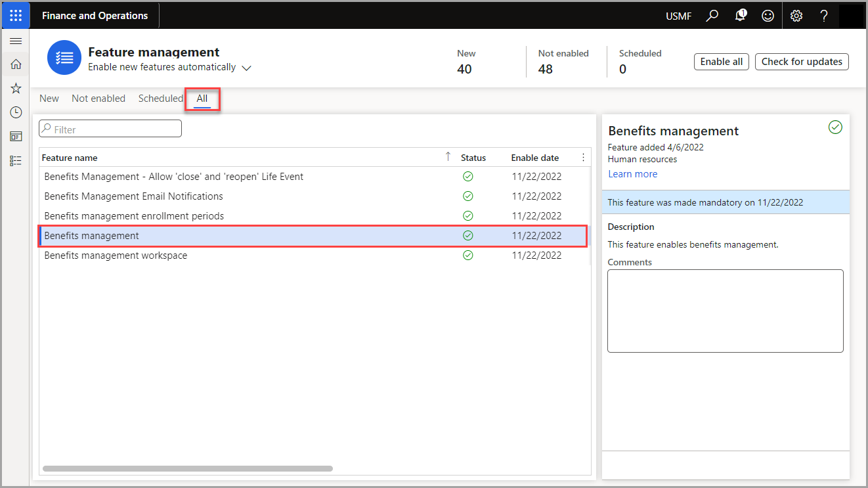This screenshot has height=488, width=868.
Task: Open the app launcher waffle icon
Action: coord(16,15)
